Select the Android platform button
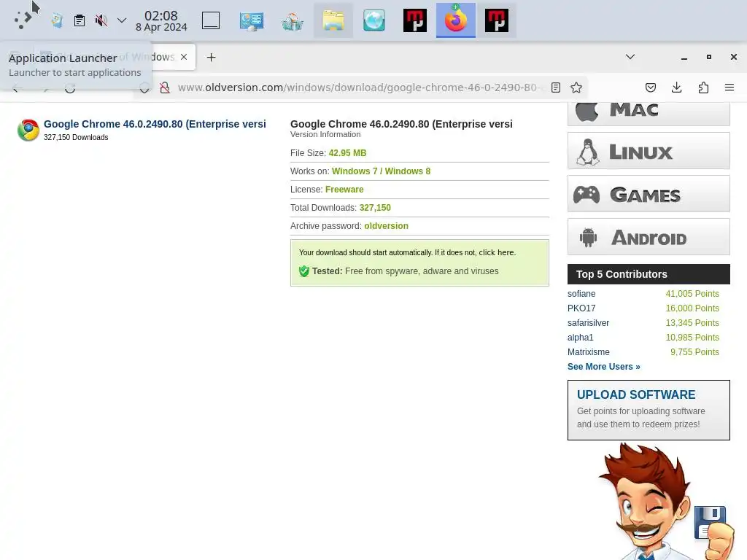 (649, 236)
